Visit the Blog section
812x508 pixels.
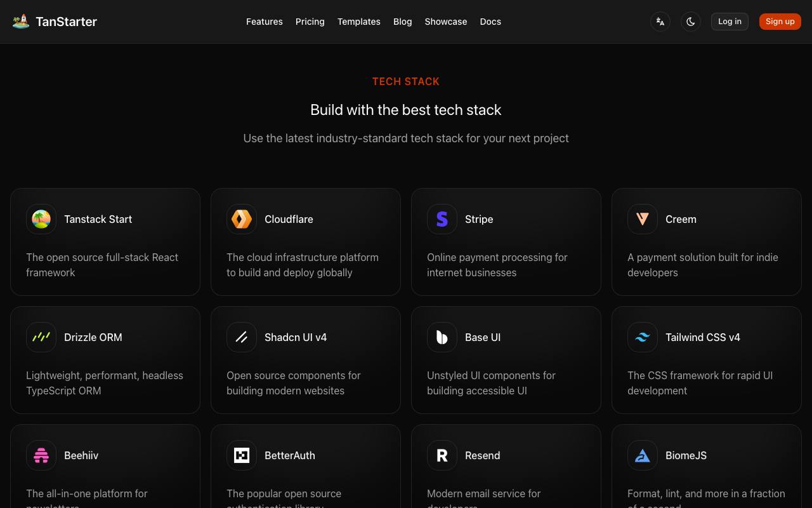(403, 22)
